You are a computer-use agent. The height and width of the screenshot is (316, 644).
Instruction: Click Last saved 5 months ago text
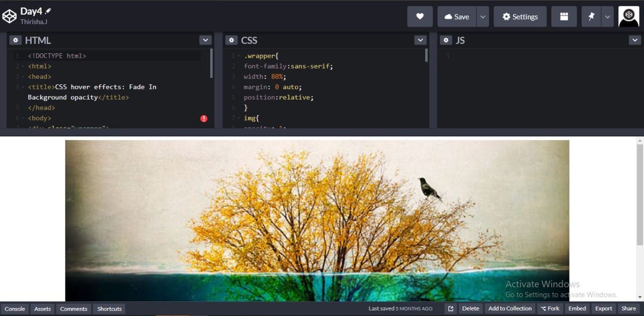coord(400,309)
